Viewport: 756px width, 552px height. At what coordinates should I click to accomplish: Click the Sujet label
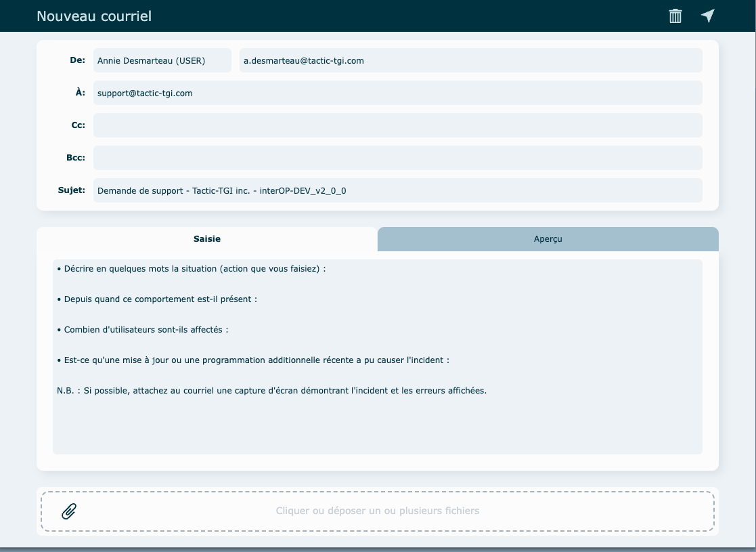[x=72, y=190]
